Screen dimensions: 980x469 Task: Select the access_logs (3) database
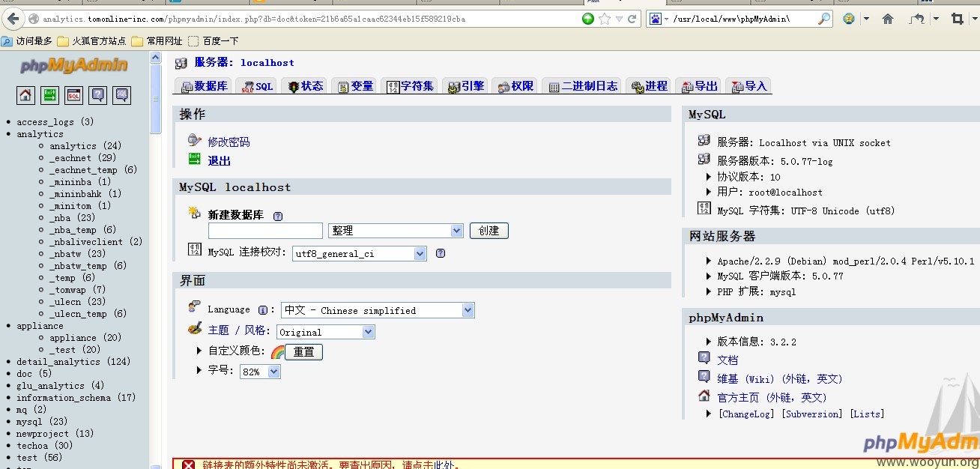(x=55, y=122)
